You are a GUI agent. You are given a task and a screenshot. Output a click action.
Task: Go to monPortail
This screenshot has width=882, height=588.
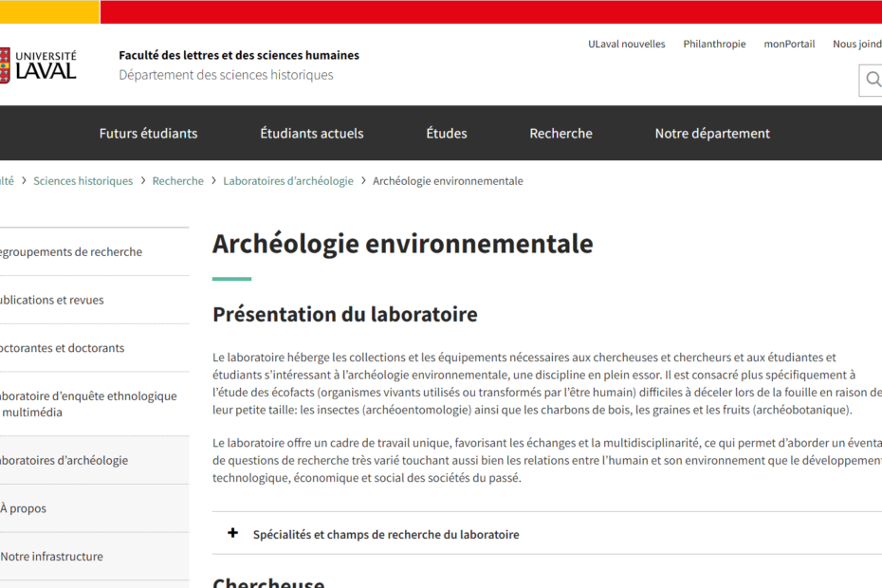tap(789, 44)
